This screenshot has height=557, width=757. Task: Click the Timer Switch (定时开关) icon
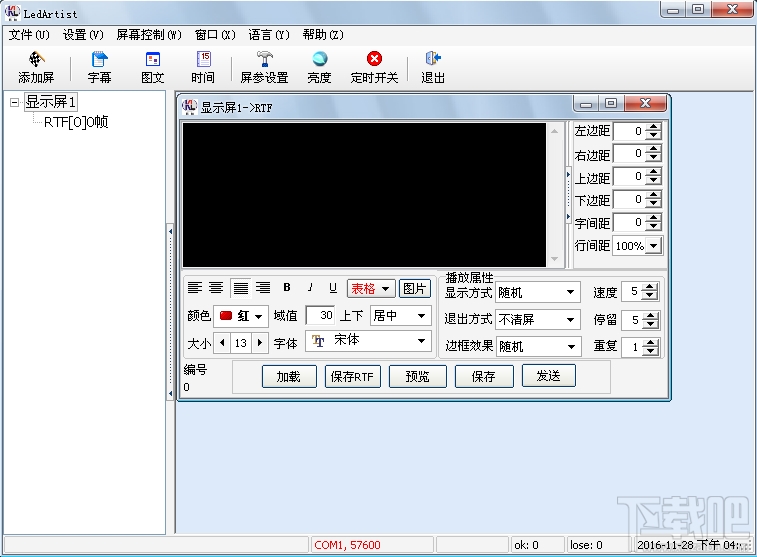pyautogui.click(x=374, y=68)
